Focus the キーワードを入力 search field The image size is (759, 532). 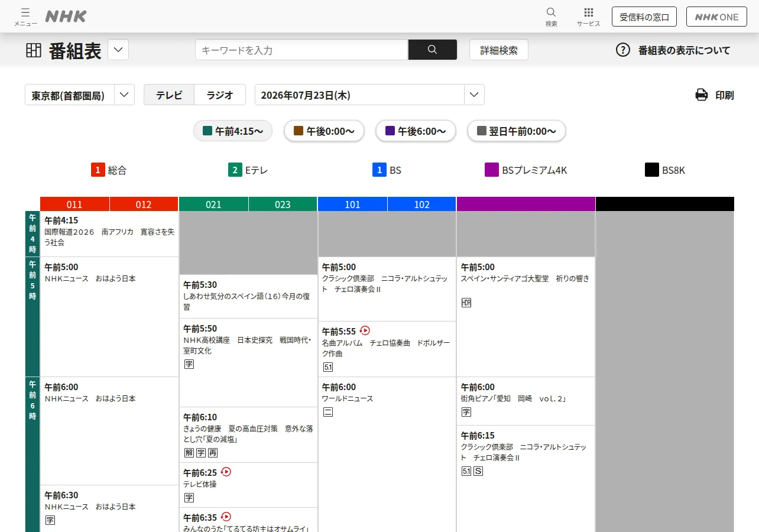(x=301, y=50)
